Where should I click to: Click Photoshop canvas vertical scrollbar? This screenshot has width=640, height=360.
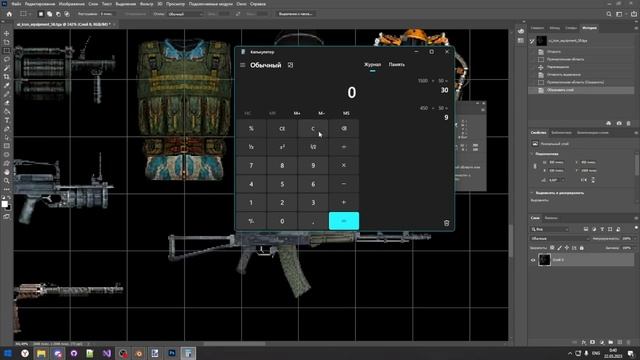(x=510, y=241)
